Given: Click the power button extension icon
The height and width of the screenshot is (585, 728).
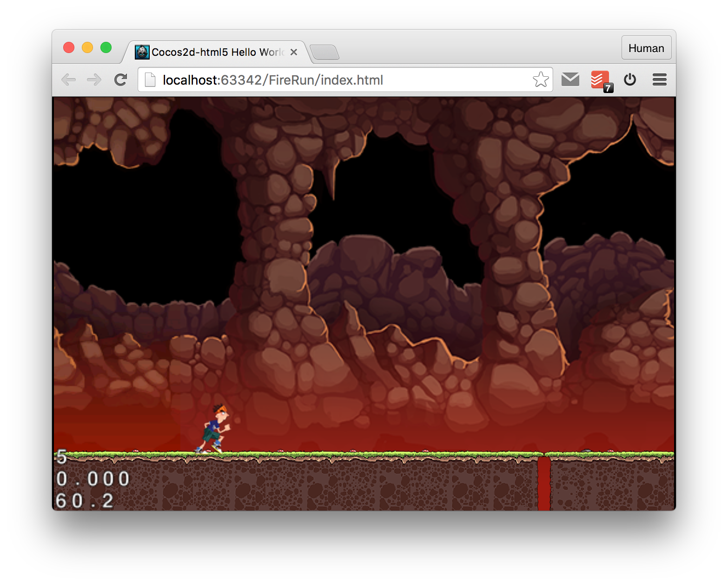Looking at the screenshot, I should coord(630,80).
